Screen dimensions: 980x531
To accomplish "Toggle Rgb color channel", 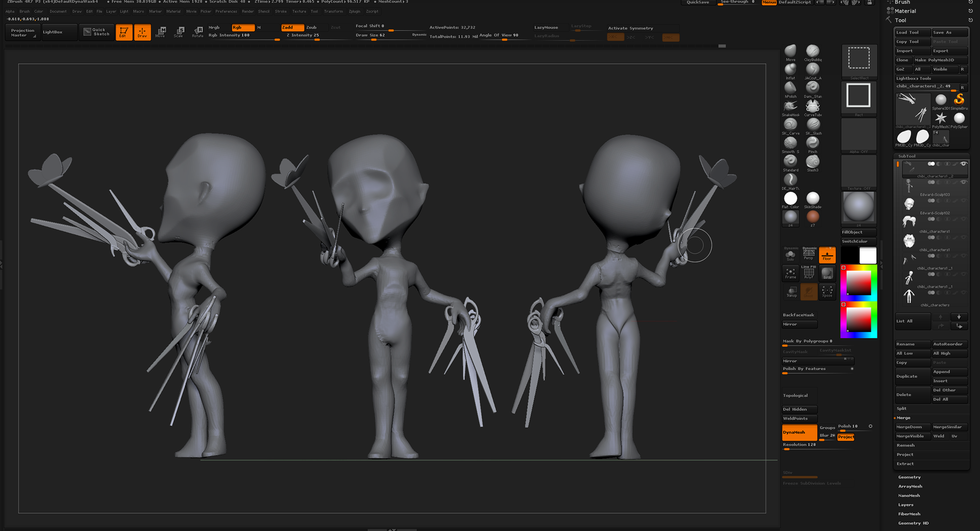I will (243, 28).
